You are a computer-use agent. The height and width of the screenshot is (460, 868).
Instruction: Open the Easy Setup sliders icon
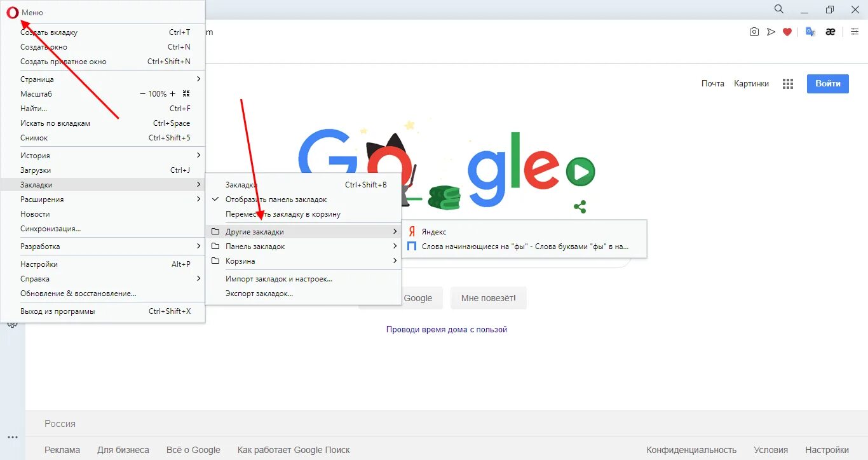tap(855, 32)
